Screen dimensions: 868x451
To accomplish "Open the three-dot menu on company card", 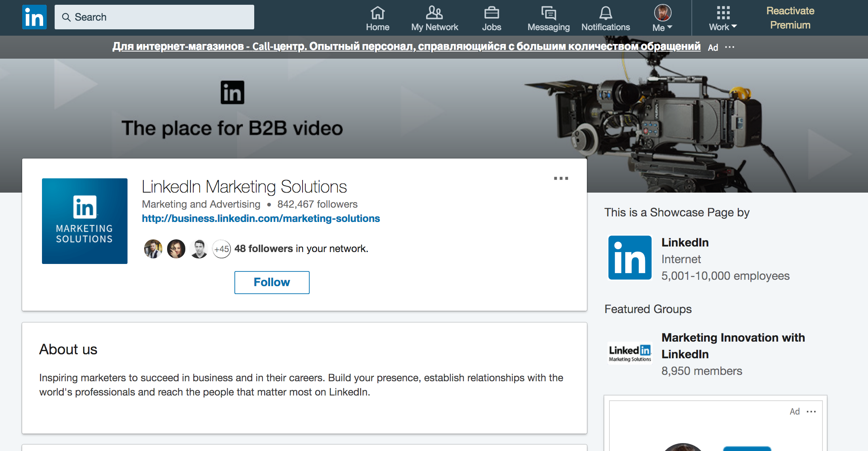I will click(561, 178).
